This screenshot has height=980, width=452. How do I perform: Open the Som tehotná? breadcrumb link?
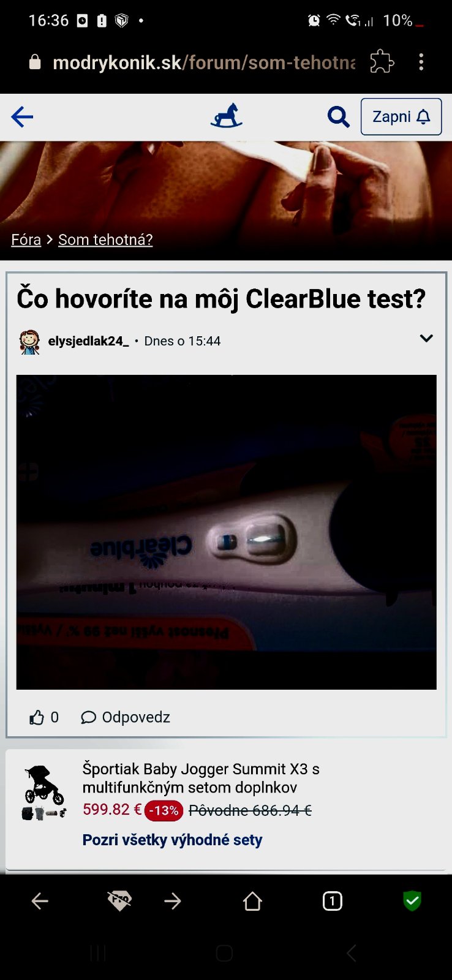point(105,239)
